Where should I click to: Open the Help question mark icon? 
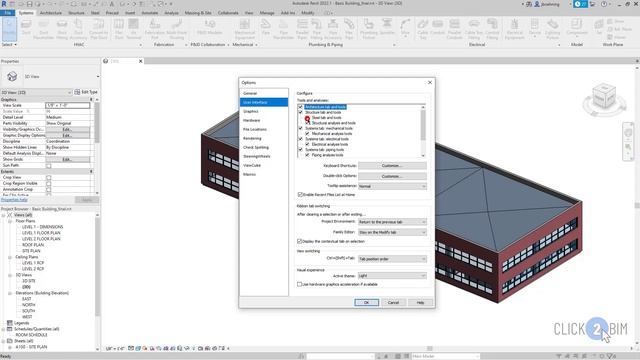tap(605, 4)
